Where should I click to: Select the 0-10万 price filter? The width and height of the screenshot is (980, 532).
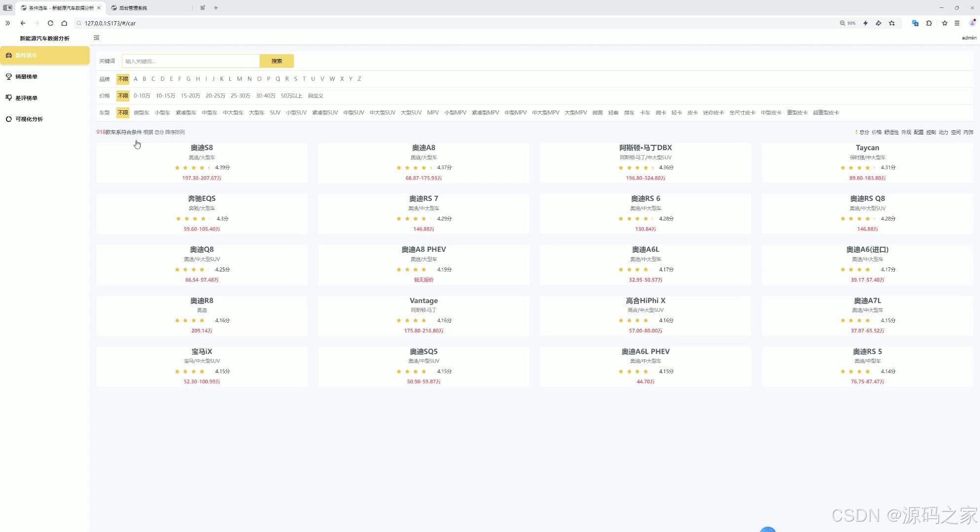(x=141, y=96)
